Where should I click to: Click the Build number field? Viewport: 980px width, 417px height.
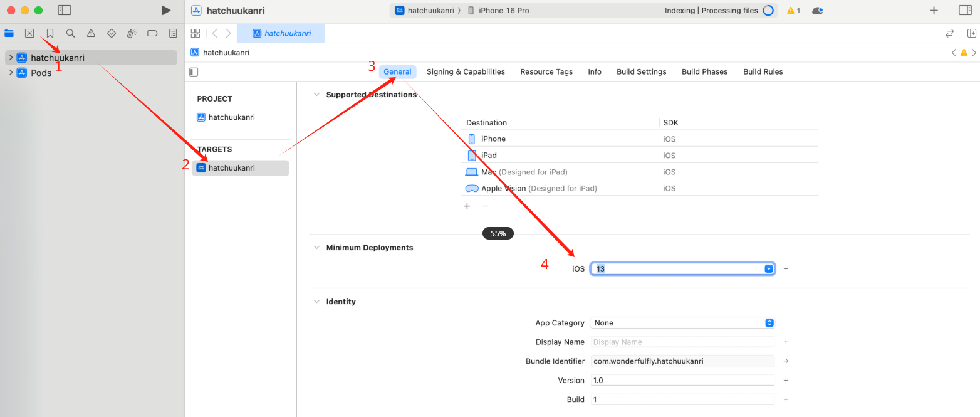pyautogui.click(x=682, y=399)
